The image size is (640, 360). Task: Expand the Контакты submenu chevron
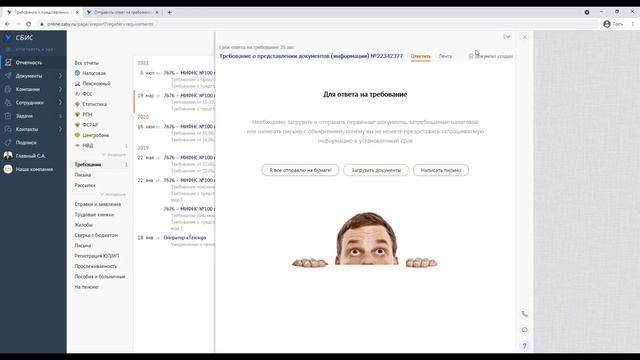coord(60,129)
